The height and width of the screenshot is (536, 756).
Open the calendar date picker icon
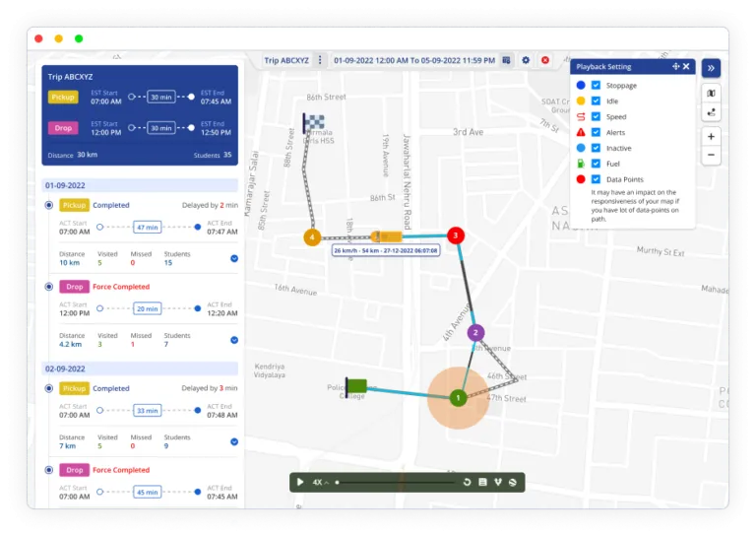point(506,60)
